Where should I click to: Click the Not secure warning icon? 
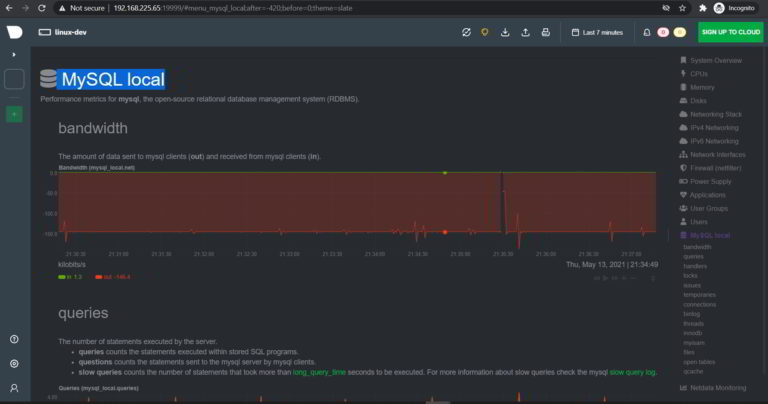point(62,8)
